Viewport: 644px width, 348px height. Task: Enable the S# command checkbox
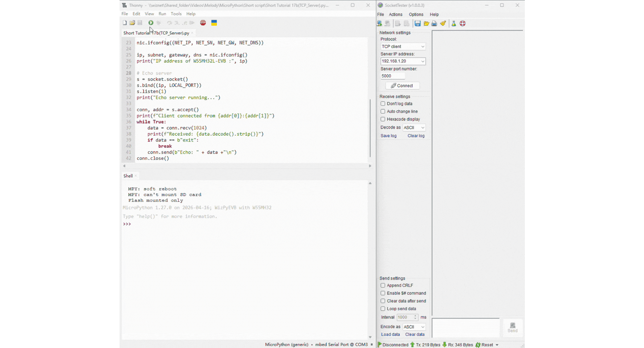(x=383, y=293)
